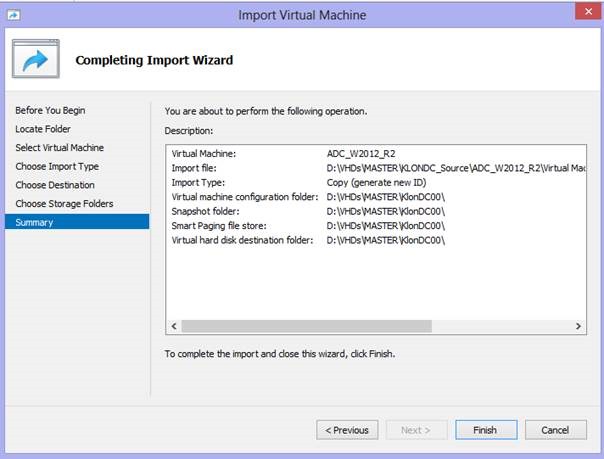Click the Import file: label
The height and width of the screenshot is (459, 604).
194,168
